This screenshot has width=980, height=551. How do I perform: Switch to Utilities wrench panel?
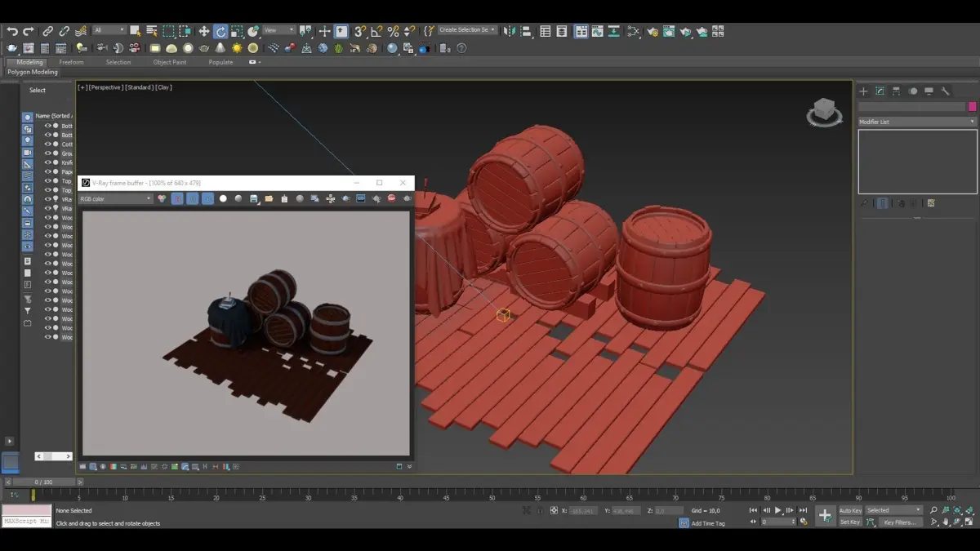tap(946, 91)
